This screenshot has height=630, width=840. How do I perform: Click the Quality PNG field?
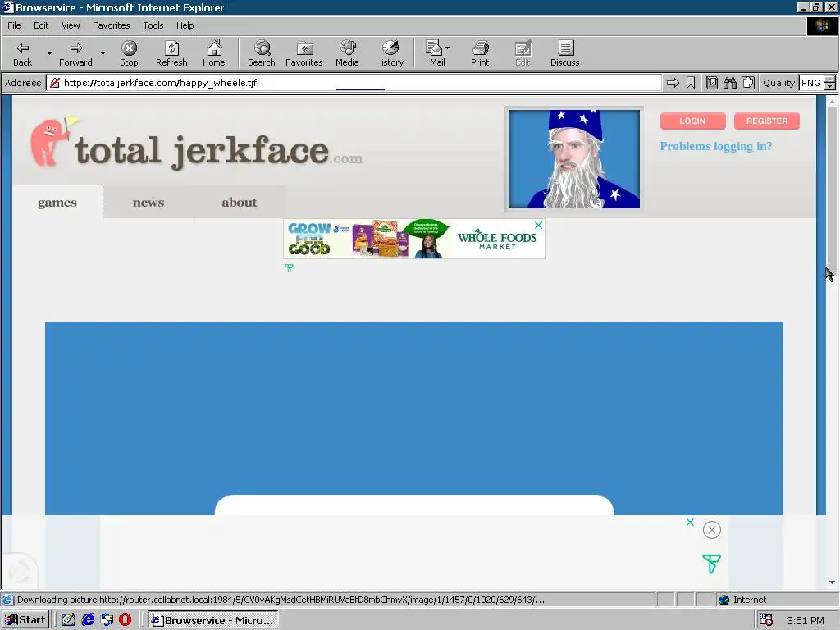point(811,83)
